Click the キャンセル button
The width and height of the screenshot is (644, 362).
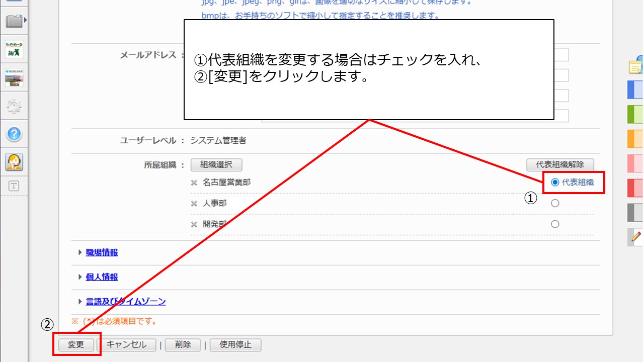pyautogui.click(x=126, y=345)
